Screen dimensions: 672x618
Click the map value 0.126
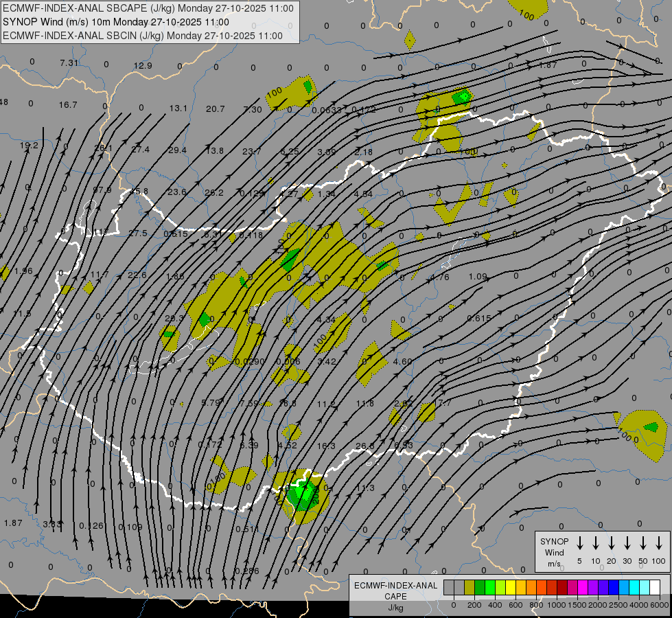(91, 525)
